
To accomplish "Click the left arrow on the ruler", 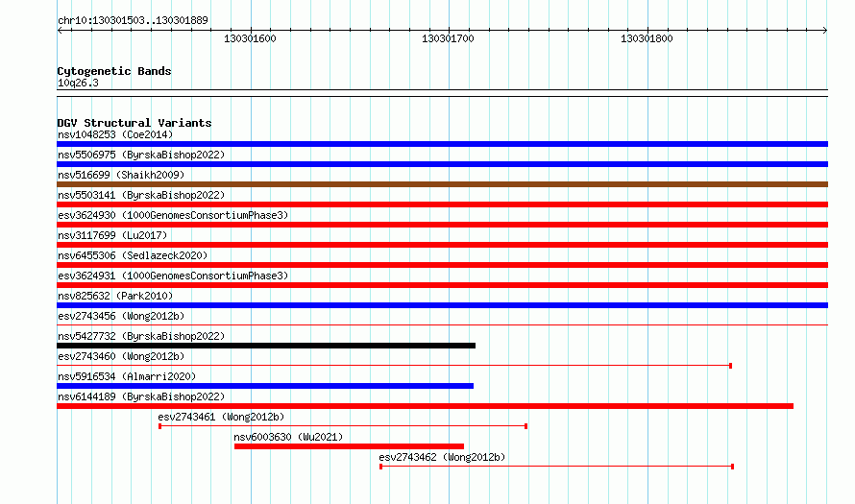I will [60, 31].
